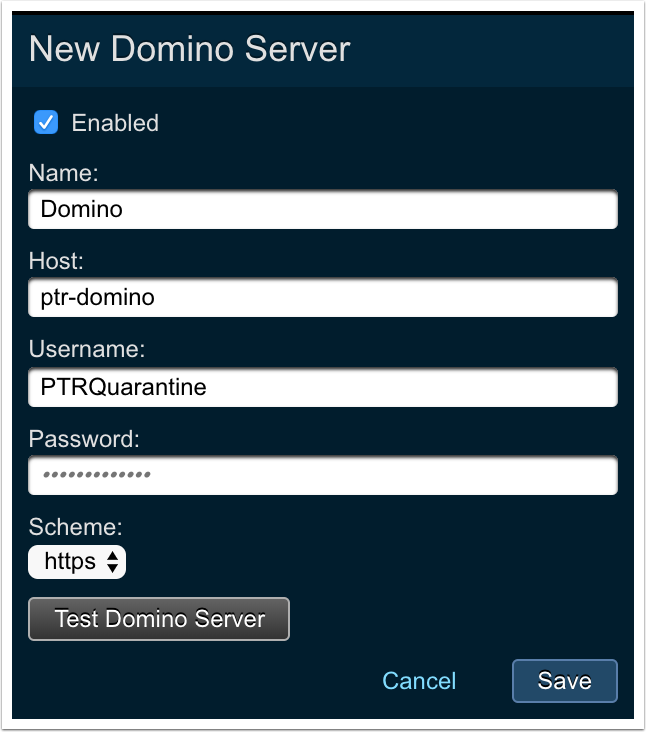Cancel the new server dialog
646x732 pixels.
pyautogui.click(x=419, y=681)
